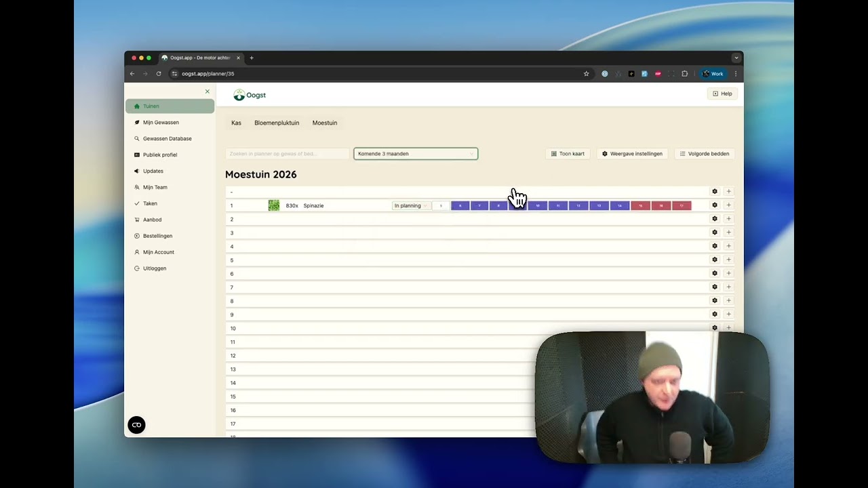Click the plus icon on bed row 3

[728, 232]
